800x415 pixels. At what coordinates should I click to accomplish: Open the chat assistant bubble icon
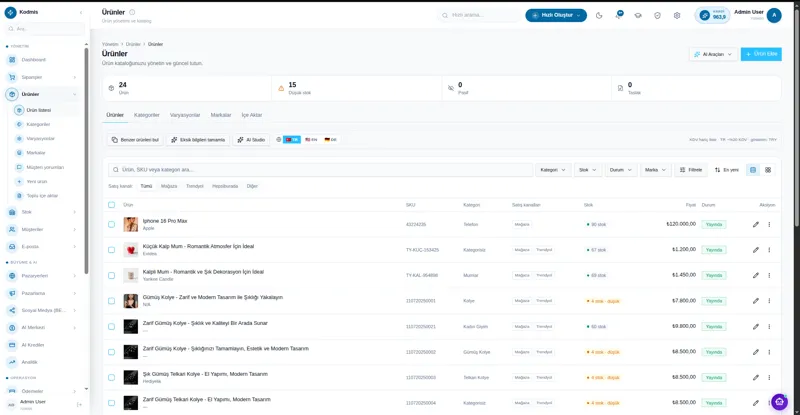[x=779, y=402]
